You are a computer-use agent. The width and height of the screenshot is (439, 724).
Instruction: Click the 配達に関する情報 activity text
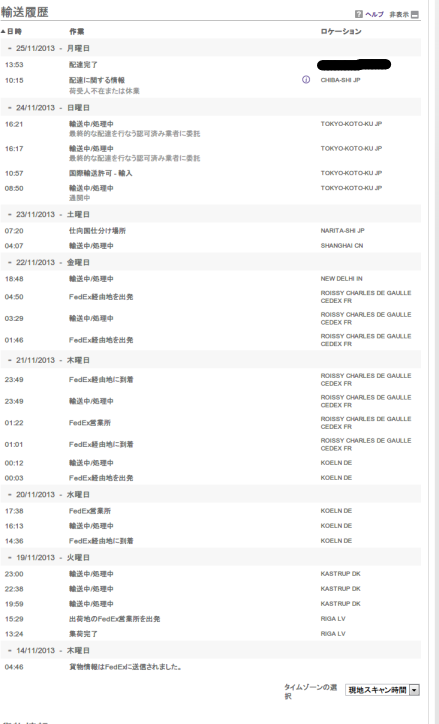(97, 80)
